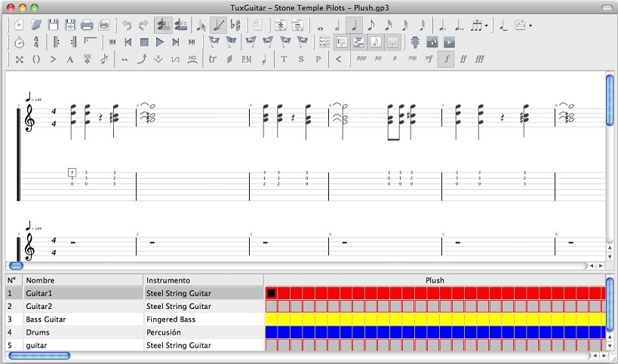Select quarter note duration
This screenshot has width=618, height=364.
355,25
